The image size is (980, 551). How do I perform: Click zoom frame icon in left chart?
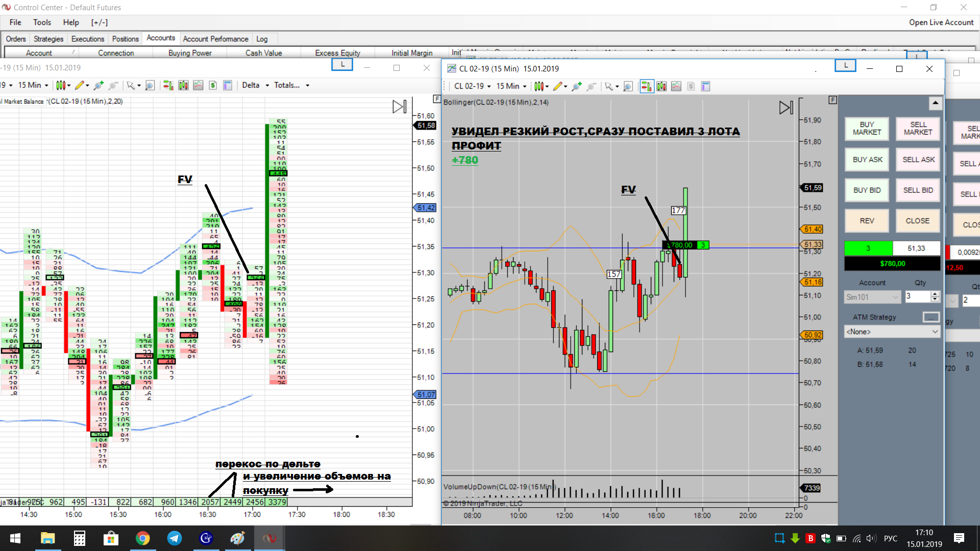point(150,85)
